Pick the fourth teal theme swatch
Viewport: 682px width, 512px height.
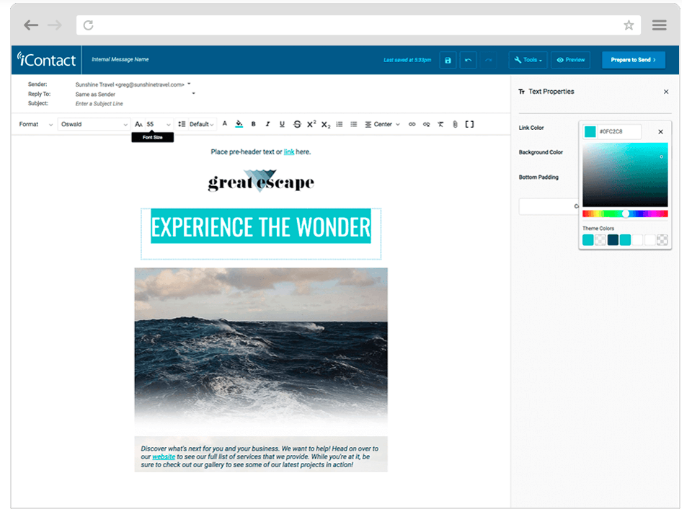[625, 240]
